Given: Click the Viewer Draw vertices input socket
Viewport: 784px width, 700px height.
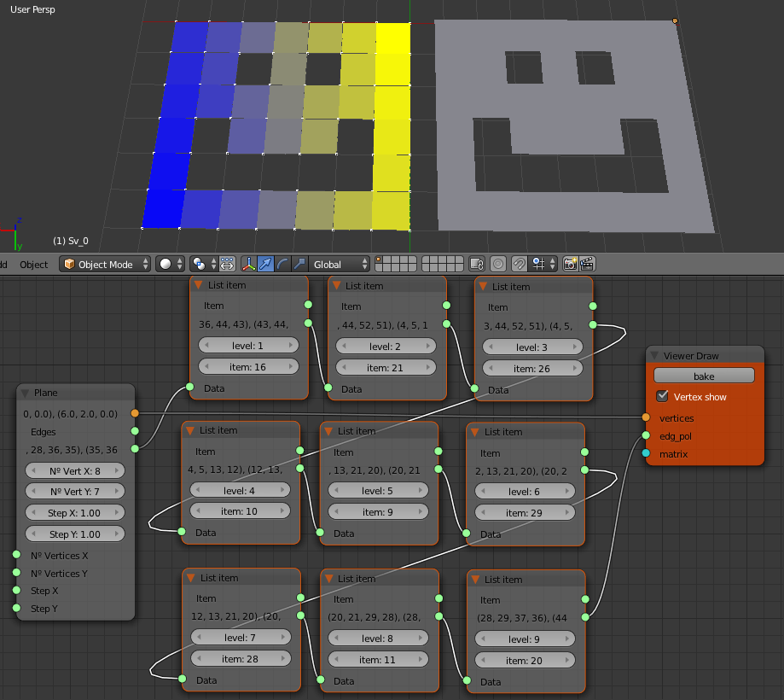Looking at the screenshot, I should [x=646, y=417].
